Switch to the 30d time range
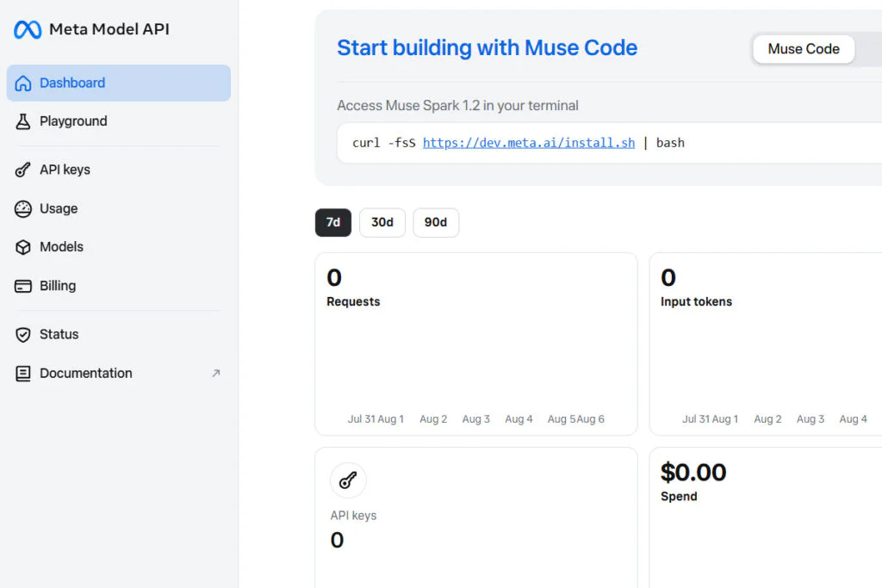The height and width of the screenshot is (588, 882). point(382,223)
